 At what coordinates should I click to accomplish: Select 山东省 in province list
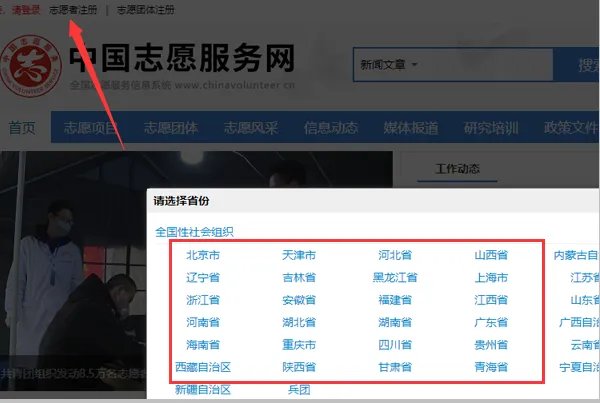[x=584, y=300]
